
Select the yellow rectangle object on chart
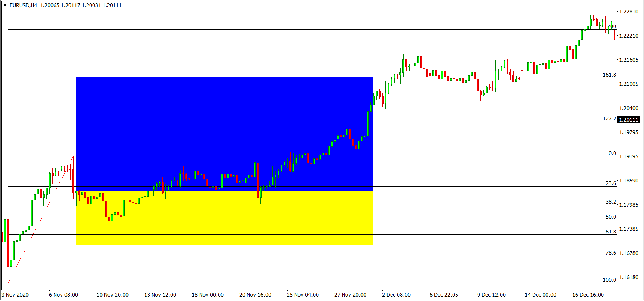click(x=224, y=218)
